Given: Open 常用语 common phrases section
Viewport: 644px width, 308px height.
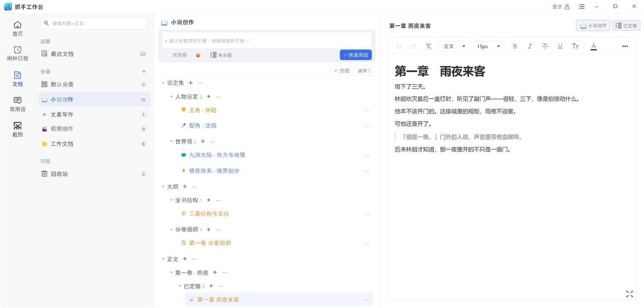Looking at the screenshot, I should tap(17, 104).
